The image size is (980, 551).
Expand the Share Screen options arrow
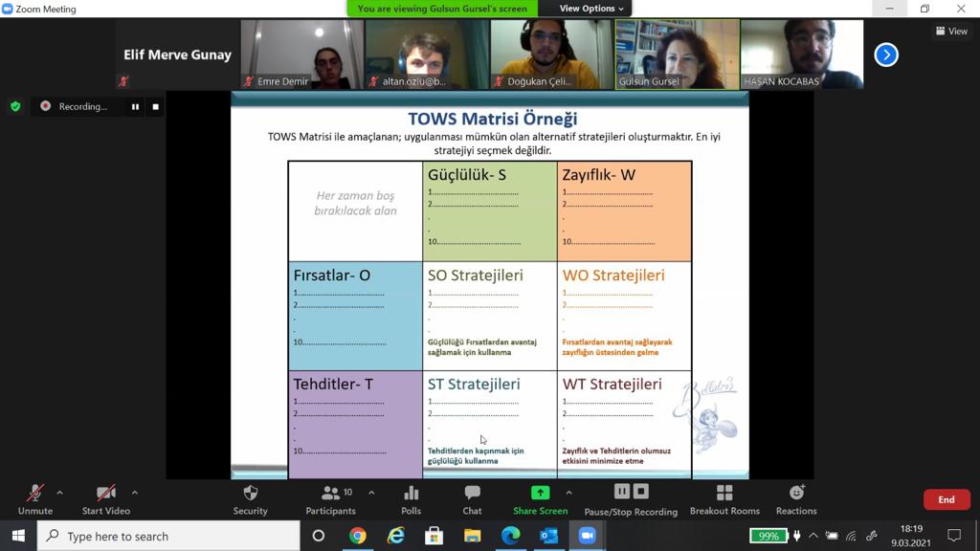(x=568, y=493)
